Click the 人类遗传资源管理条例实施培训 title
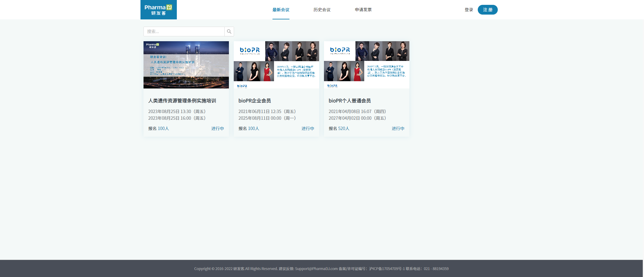Screen dimensions: 644x277 click(x=182, y=101)
